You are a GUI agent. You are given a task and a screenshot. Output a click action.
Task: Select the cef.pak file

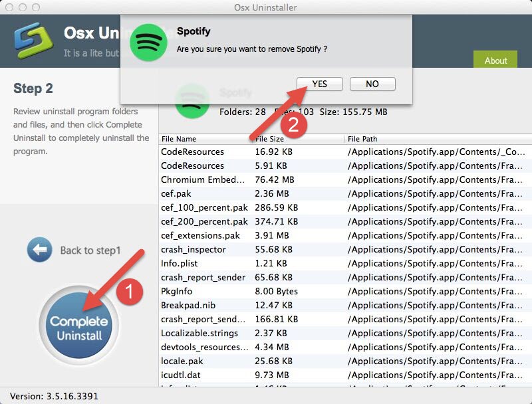coord(345,193)
